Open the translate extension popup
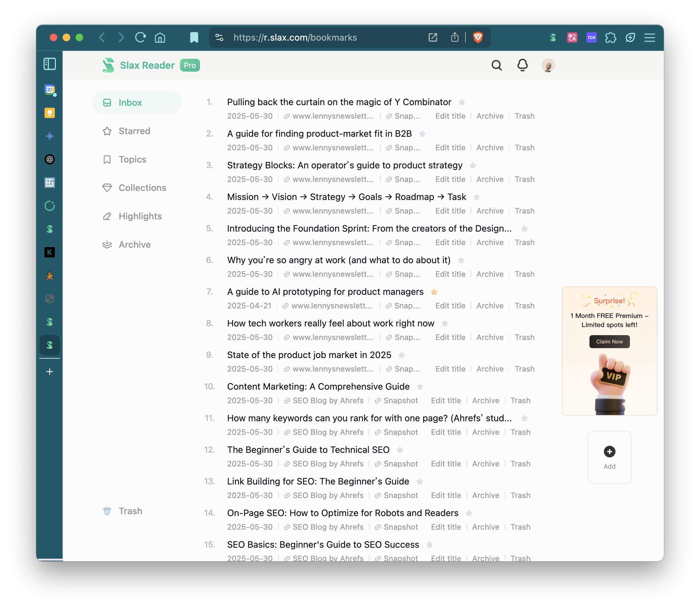The image size is (700, 609). [573, 38]
